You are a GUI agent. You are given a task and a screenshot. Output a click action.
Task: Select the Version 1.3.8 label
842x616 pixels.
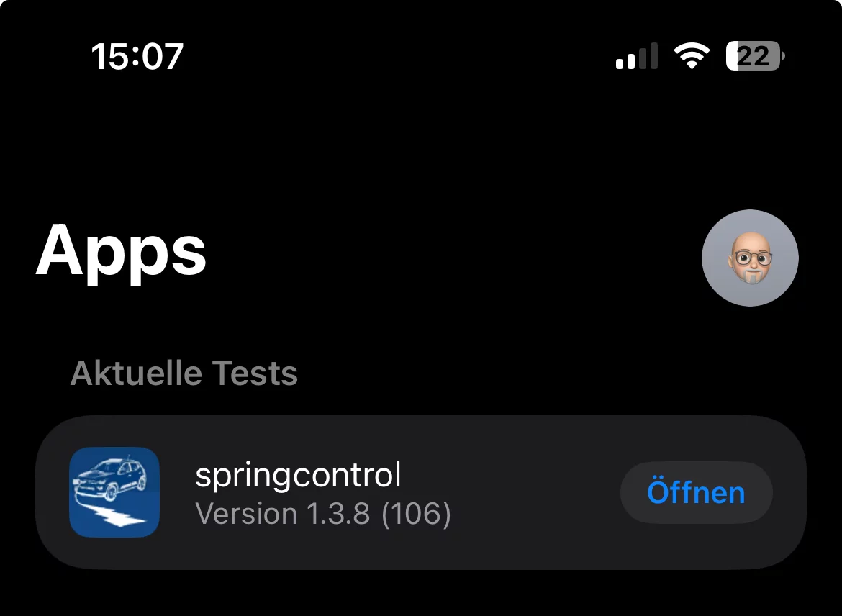283,514
